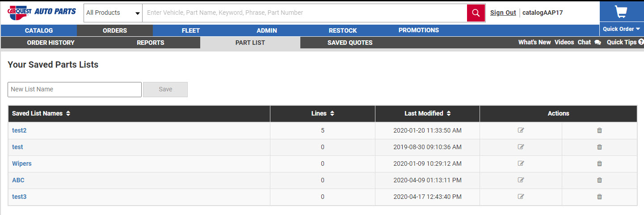The height and width of the screenshot is (215, 644).
Task: Open the test saved list
Action: tap(17, 147)
